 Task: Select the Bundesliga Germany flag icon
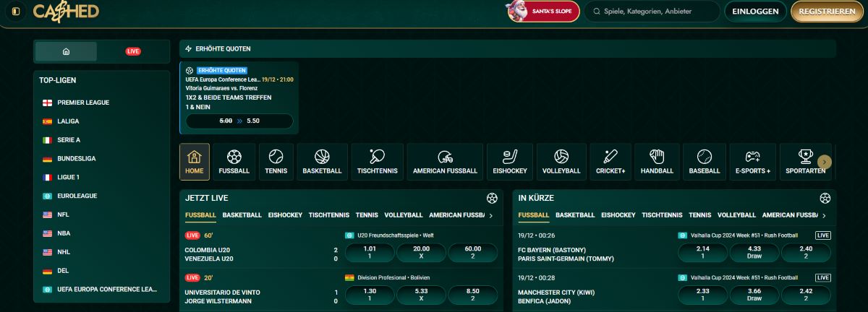(x=47, y=159)
